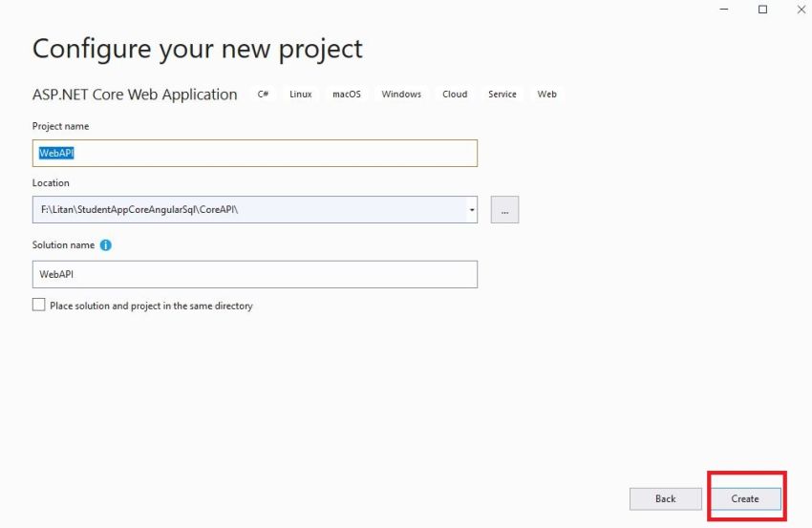This screenshot has width=812, height=528.
Task: Click into the Project name field
Action: [x=254, y=153]
